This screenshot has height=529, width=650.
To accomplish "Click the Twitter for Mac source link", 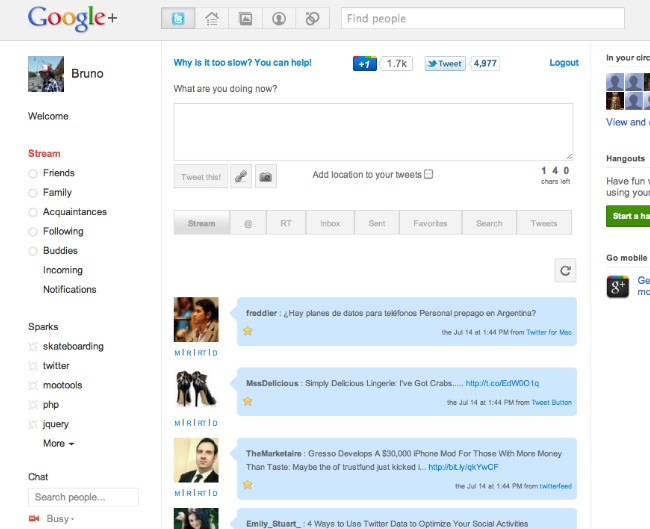I will pyautogui.click(x=549, y=332).
